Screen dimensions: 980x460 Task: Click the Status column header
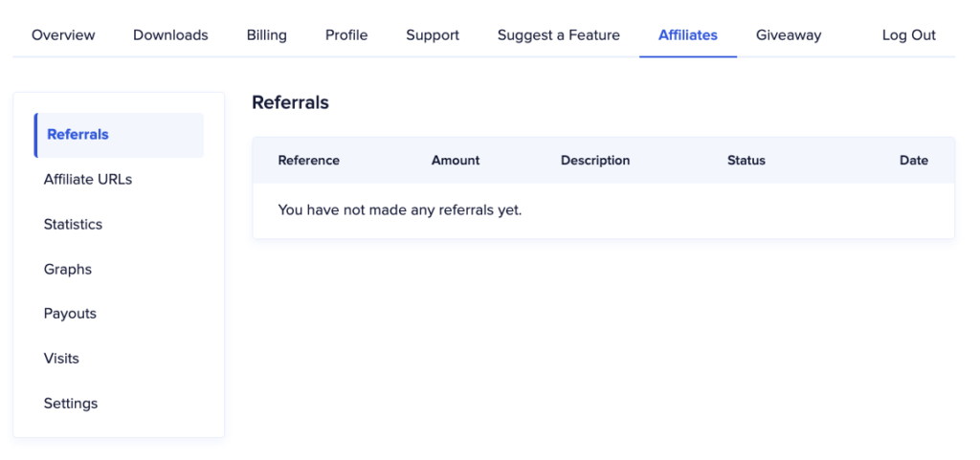coord(746,161)
